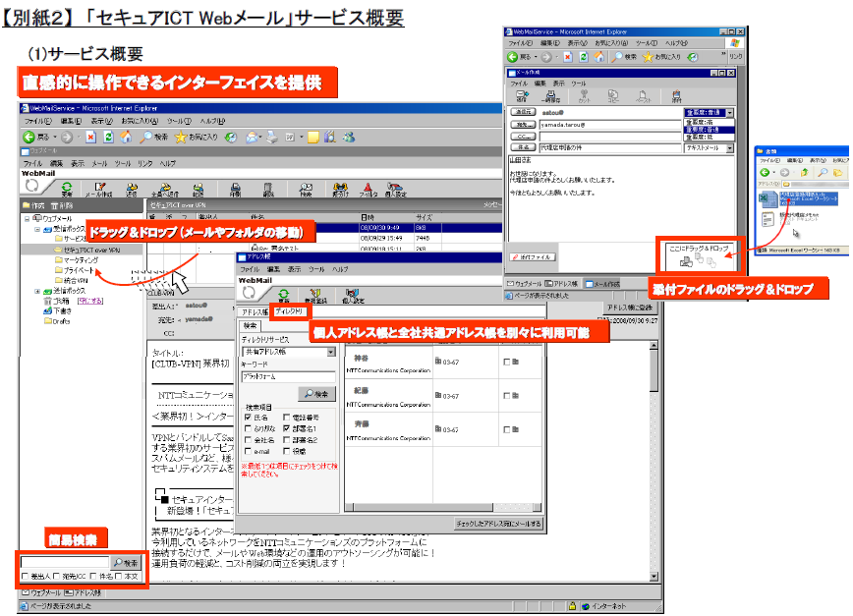This screenshot has height=616, width=853.
Task: Click the simple search text field
Action: pyautogui.click(x=65, y=562)
